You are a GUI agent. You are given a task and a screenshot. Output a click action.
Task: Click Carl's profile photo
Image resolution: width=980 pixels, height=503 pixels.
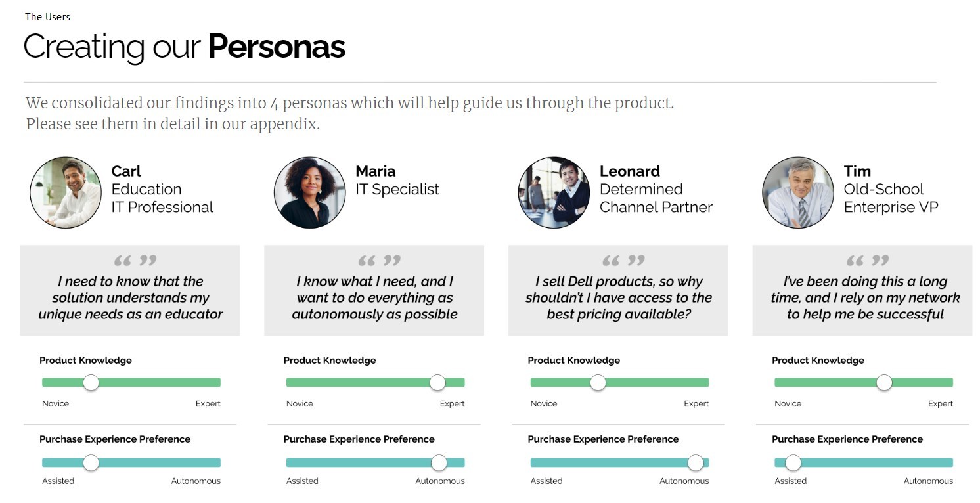[x=66, y=192]
